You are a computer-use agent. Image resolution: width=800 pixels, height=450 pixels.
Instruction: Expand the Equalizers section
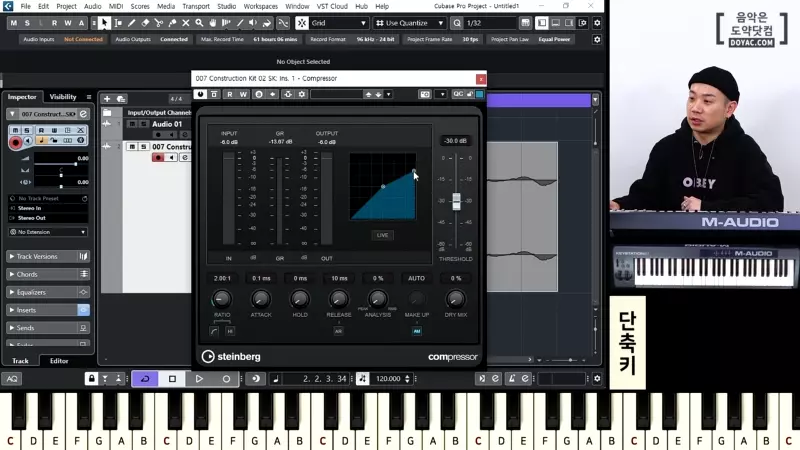point(48,292)
